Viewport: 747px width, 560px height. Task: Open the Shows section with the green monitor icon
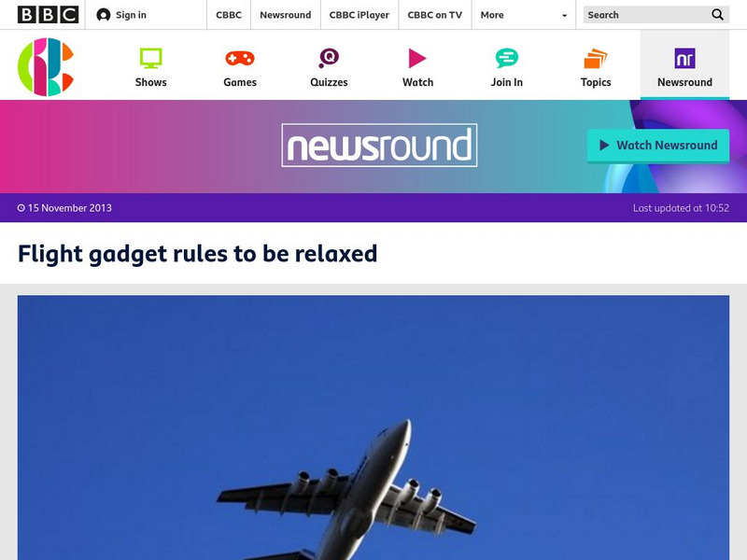(150, 59)
